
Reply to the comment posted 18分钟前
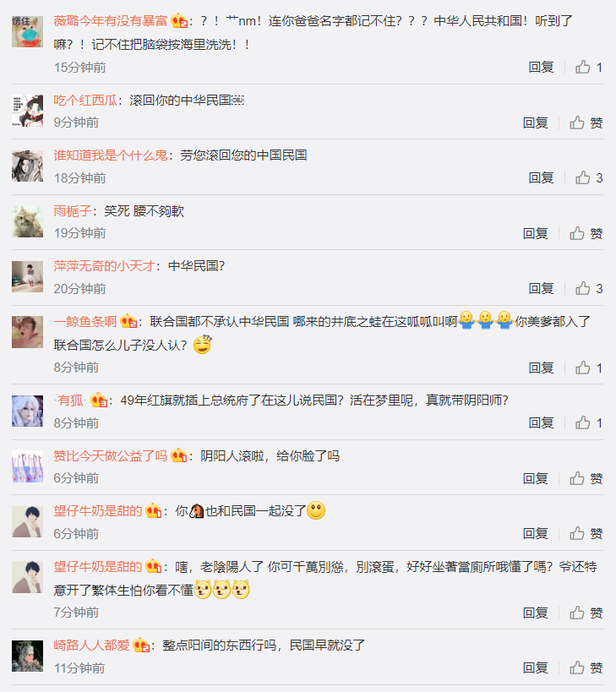[x=541, y=177]
